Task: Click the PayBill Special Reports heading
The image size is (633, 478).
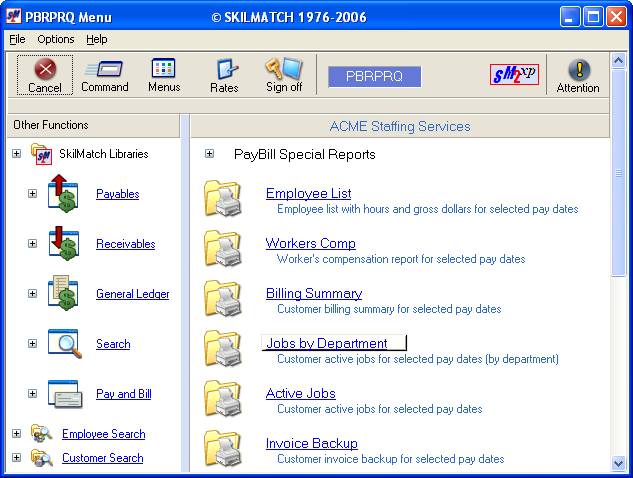Action: (304, 154)
